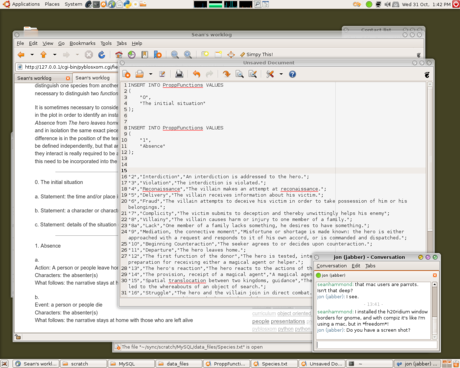
Task: Open editor preferences tools icon
Action: 270,74
